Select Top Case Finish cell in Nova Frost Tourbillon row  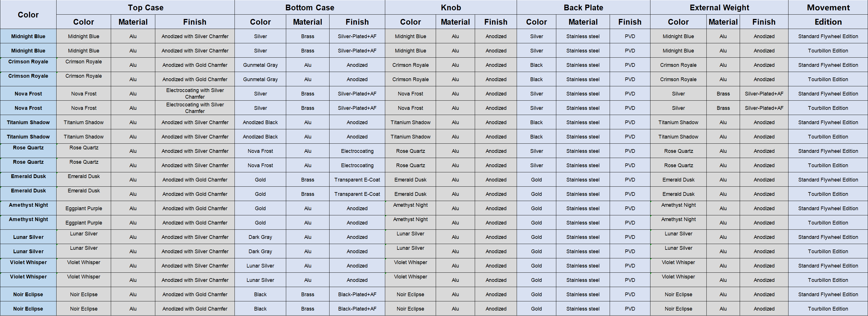click(x=195, y=108)
